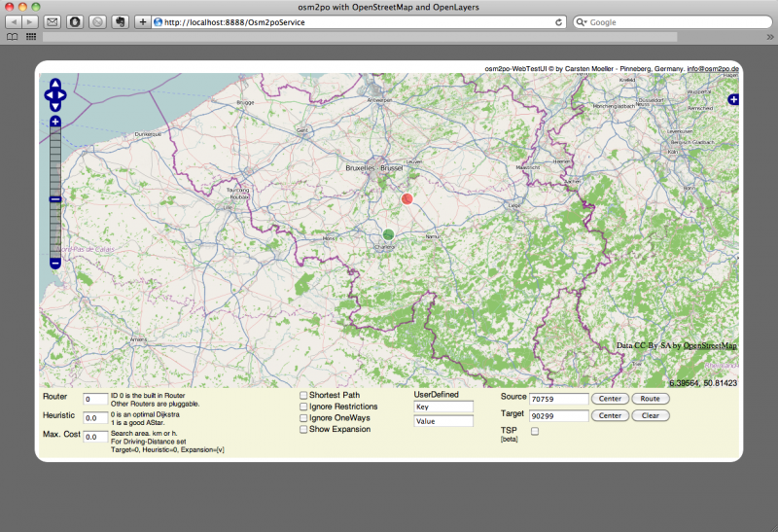Click the zoom slider handle on the map

pyautogui.click(x=55, y=199)
